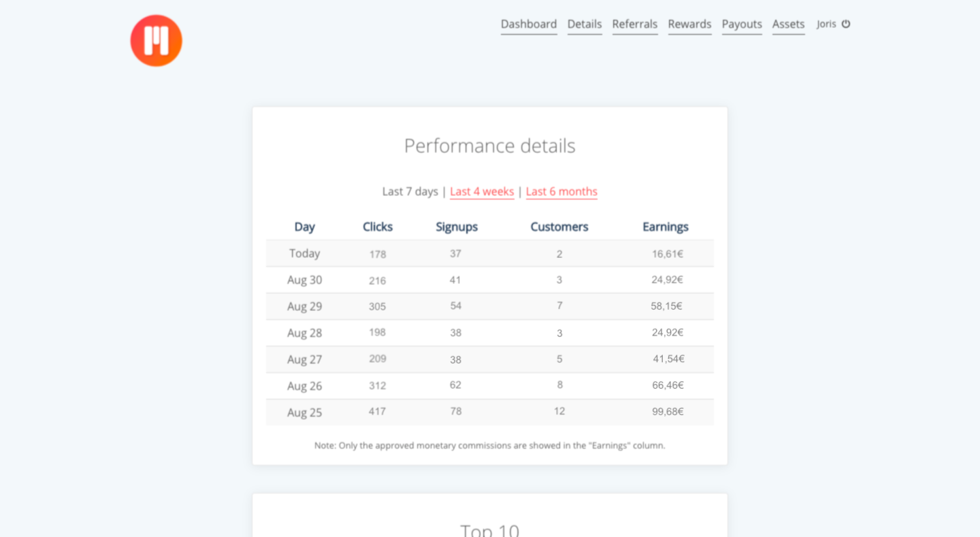Click the Joris username

(826, 24)
